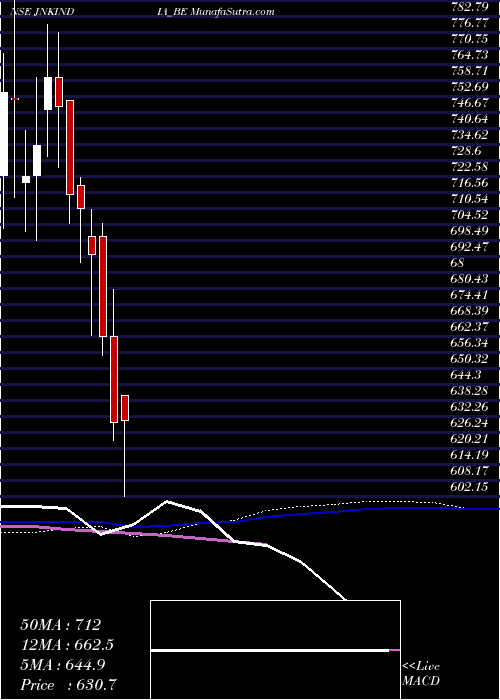Click the 710.54 price label

coord(470,199)
